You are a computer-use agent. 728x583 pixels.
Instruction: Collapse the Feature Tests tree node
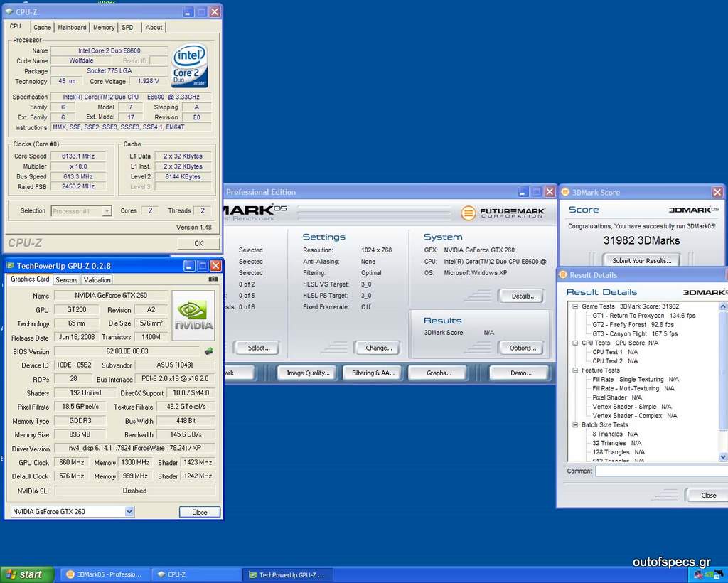point(575,370)
